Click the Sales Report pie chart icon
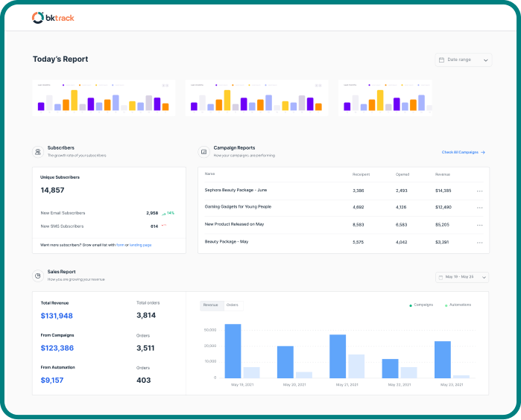The width and height of the screenshot is (521, 420). click(x=37, y=276)
